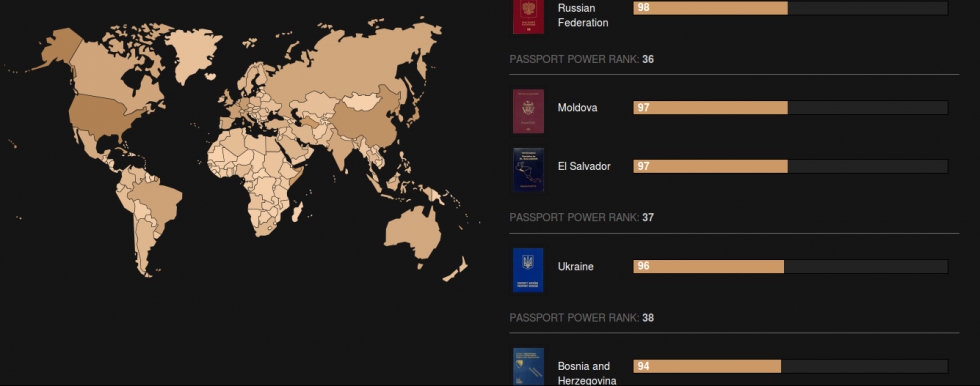
Task: Click China on the world map
Action: [366, 119]
